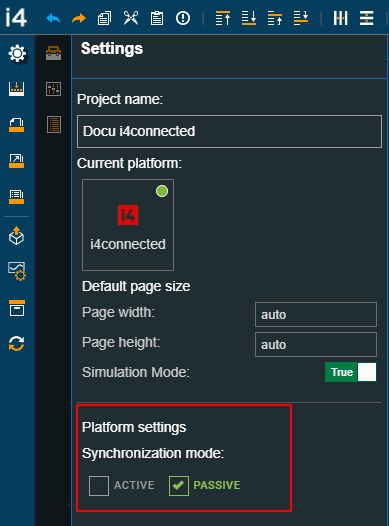Viewport: 389px width, 526px height.
Task: Select the toolbox icon in the sub-sidebar
Action: pos(54,53)
